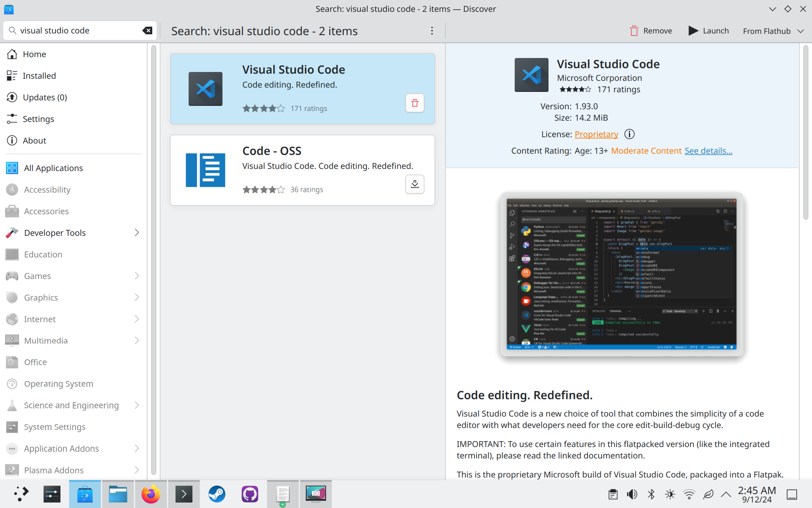Image resolution: width=812 pixels, height=508 pixels.
Task: Select the Code - OSS result card
Action: coord(302,170)
